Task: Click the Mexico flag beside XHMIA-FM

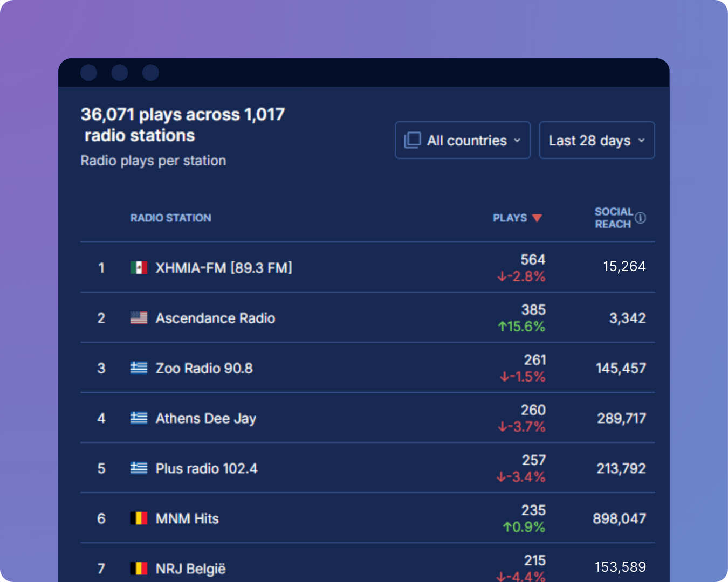Action: click(x=139, y=268)
